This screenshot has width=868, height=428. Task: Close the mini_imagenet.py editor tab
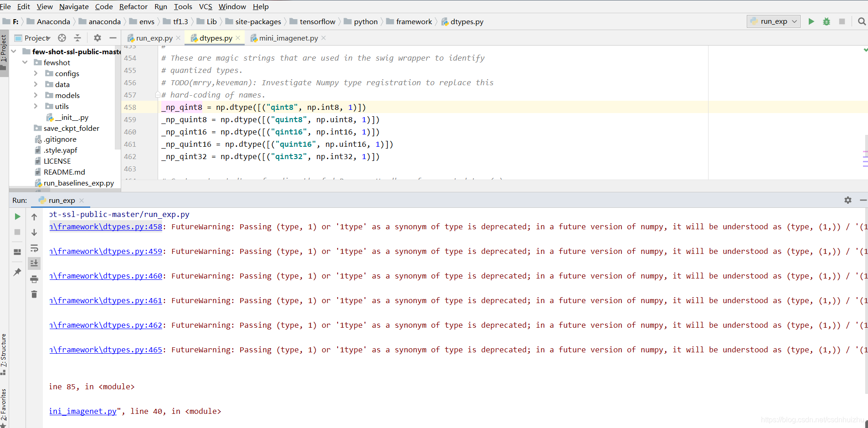pos(324,38)
